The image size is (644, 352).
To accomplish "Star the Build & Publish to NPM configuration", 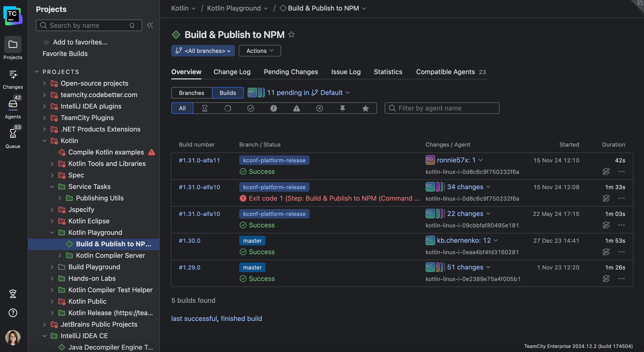I will pos(291,34).
